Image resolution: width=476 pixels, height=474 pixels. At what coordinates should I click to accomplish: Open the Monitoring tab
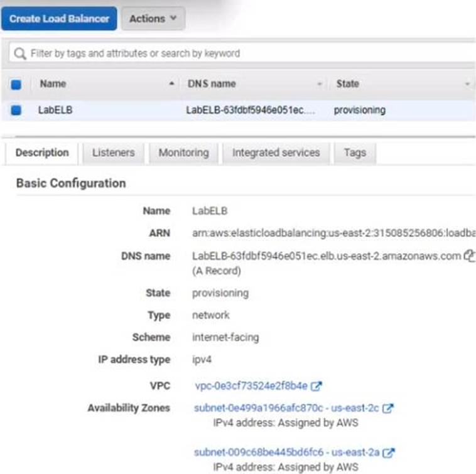pos(183,153)
